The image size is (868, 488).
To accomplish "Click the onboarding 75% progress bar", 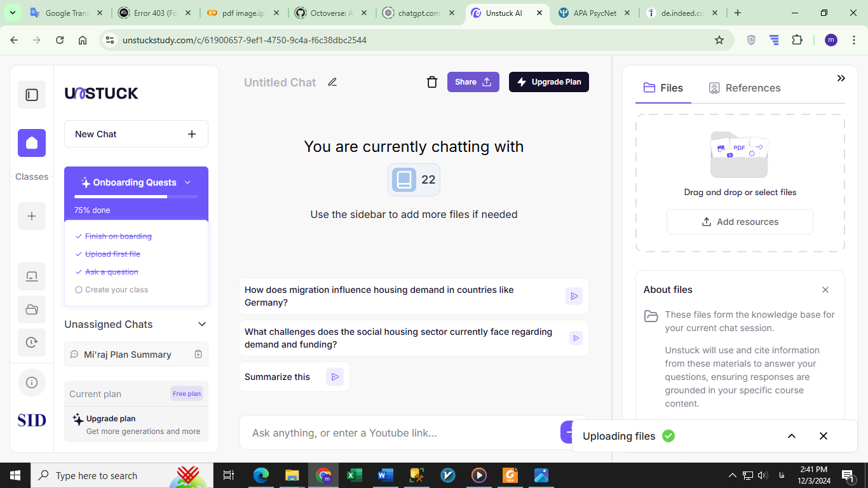I will coord(136,197).
